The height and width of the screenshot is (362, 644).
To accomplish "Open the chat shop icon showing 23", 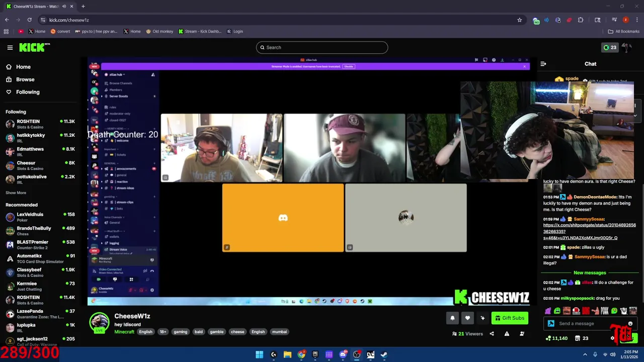I will click(x=581, y=338).
